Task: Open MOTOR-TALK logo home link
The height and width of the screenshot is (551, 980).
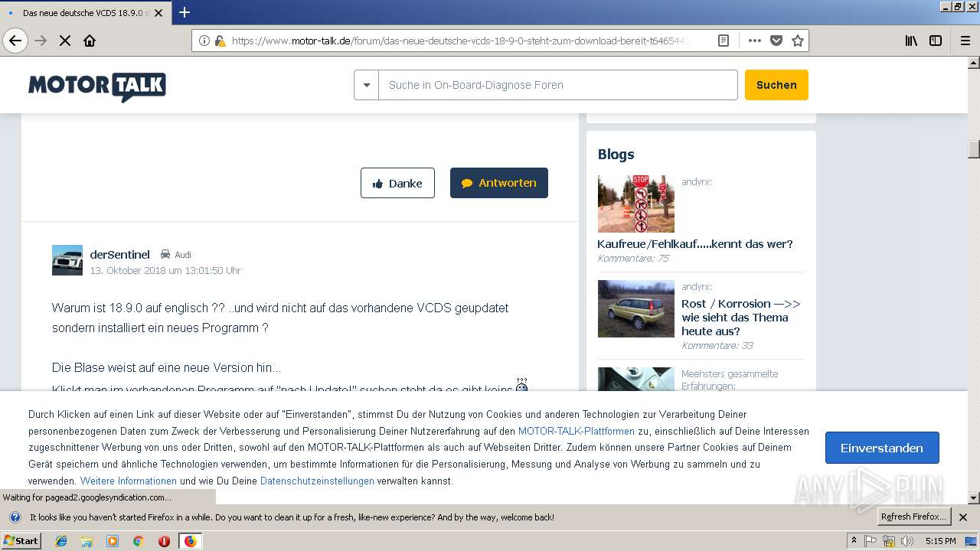Action: click(97, 86)
